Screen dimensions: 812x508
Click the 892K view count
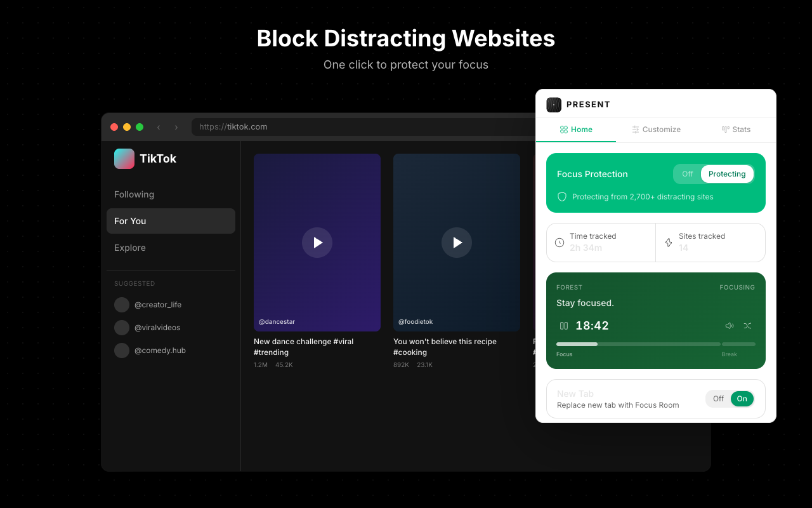pyautogui.click(x=401, y=365)
